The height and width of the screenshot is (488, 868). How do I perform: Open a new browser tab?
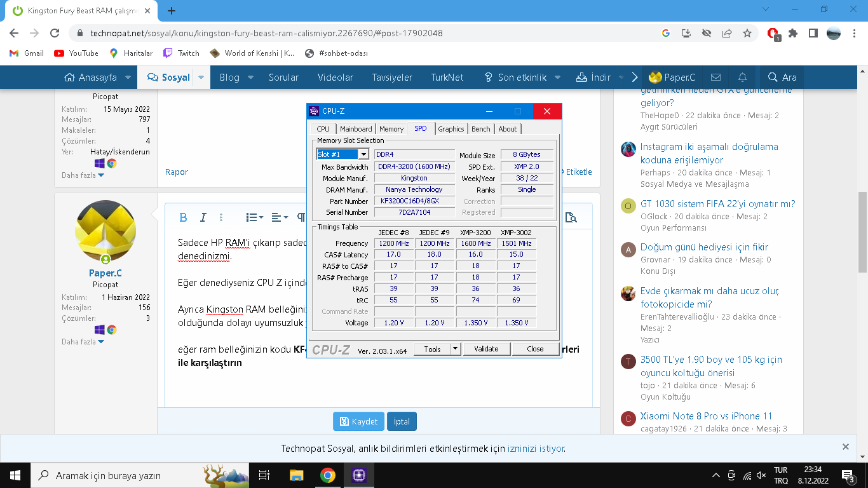(x=172, y=11)
